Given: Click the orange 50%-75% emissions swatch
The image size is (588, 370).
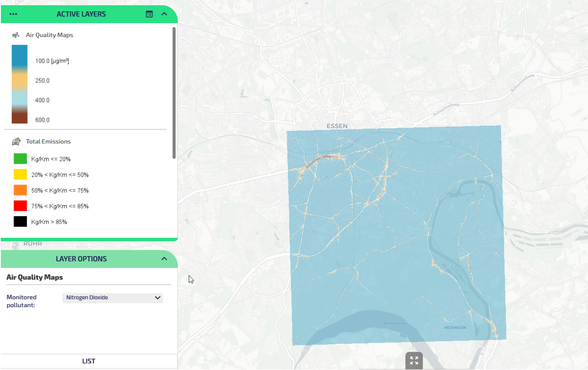Looking at the screenshot, I should [x=20, y=190].
